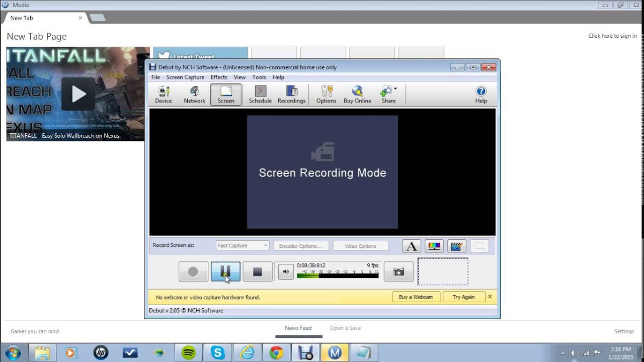
Task: Open the Options dialog
Action: 326,95
